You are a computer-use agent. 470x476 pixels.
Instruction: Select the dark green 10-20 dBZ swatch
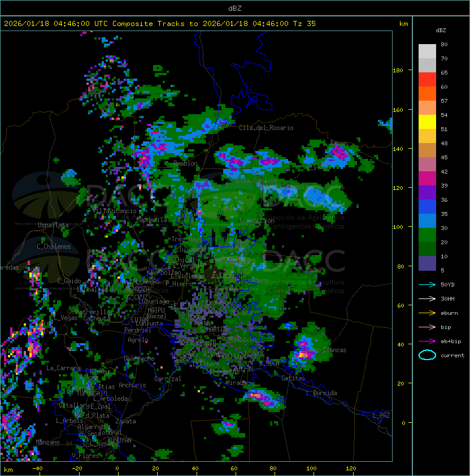[427, 249]
